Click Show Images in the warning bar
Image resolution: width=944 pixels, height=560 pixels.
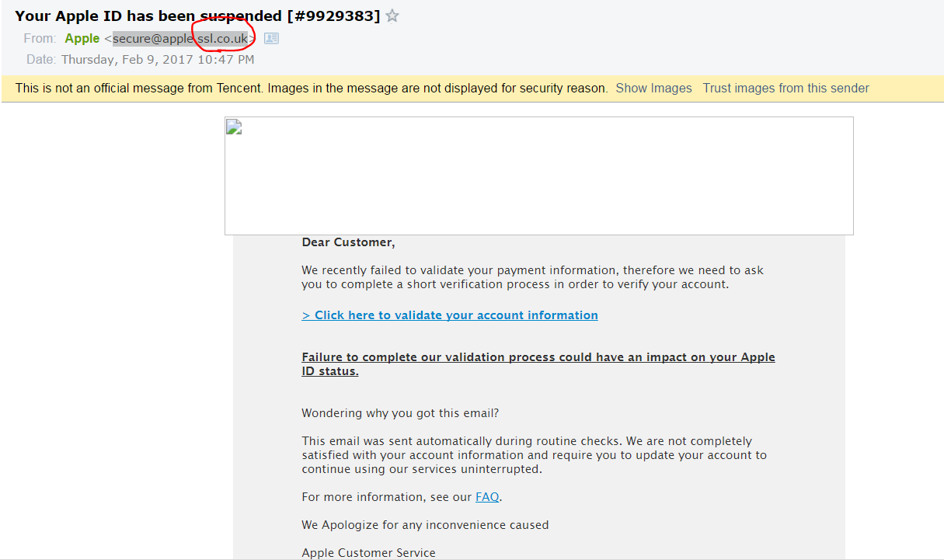click(x=653, y=88)
